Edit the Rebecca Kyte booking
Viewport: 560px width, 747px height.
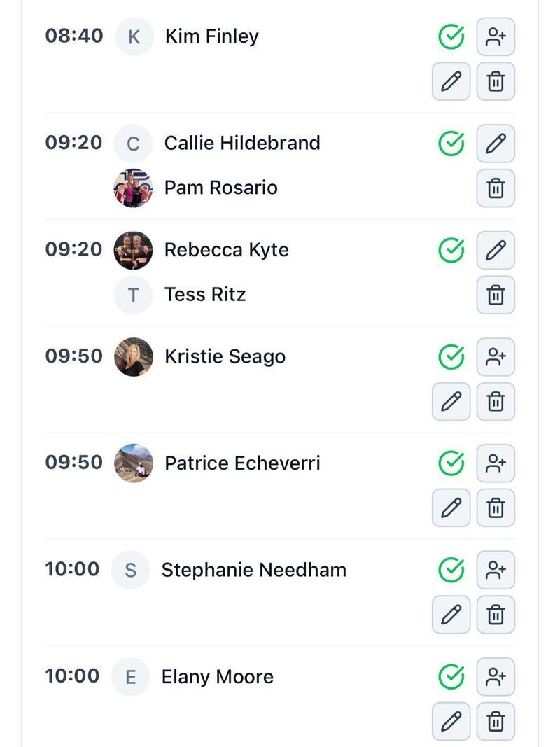click(496, 251)
